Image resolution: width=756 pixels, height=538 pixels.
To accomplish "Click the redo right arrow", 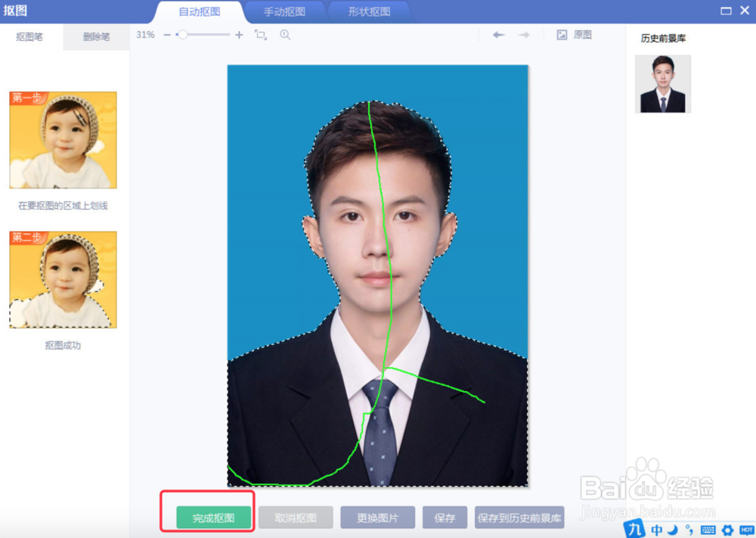I will pos(524,35).
